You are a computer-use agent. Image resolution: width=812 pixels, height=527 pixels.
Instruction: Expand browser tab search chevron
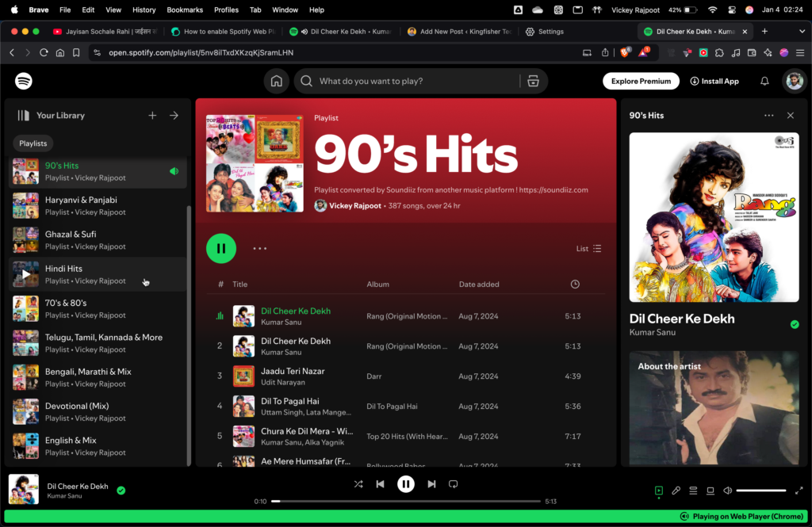pyautogui.click(x=802, y=32)
